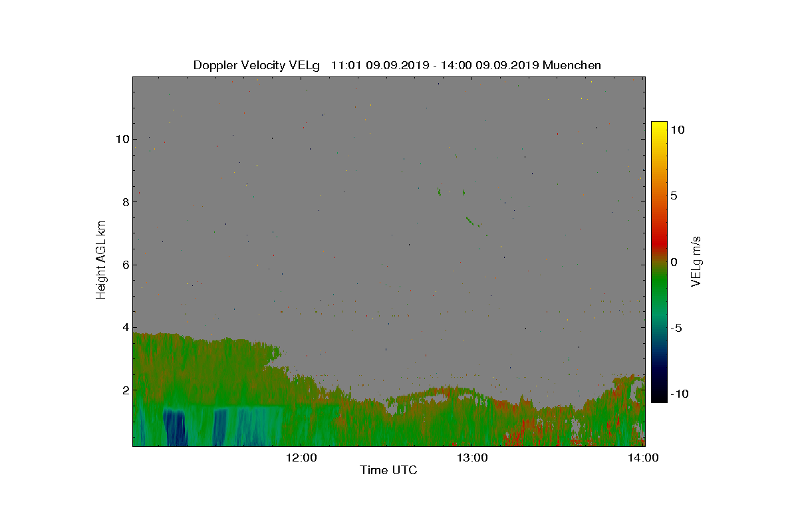Click the 14:00 time tick label
This screenshot has height=532, width=798.
(x=643, y=458)
